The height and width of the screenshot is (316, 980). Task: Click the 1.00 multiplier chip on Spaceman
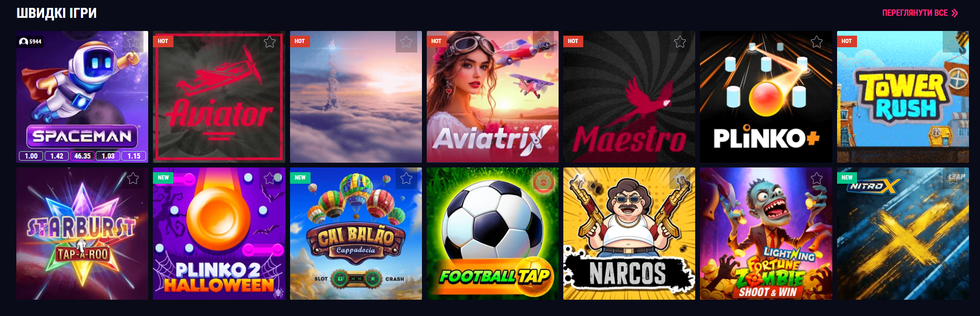point(31,156)
